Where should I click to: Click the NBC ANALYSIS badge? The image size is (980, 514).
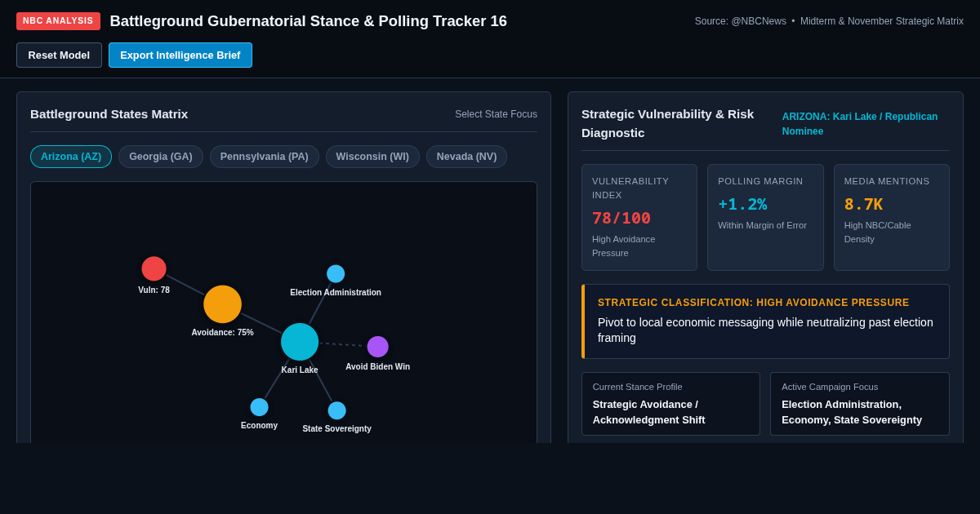tap(58, 21)
